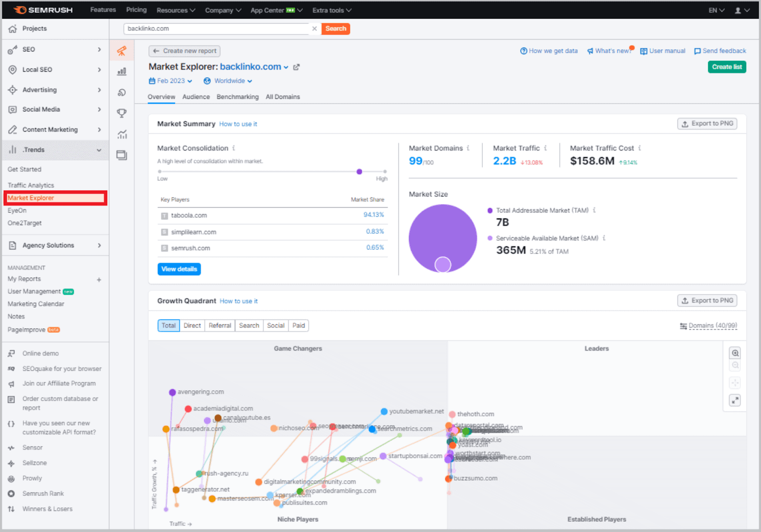
Task: Open the Extra tools menu
Action: 332,10
